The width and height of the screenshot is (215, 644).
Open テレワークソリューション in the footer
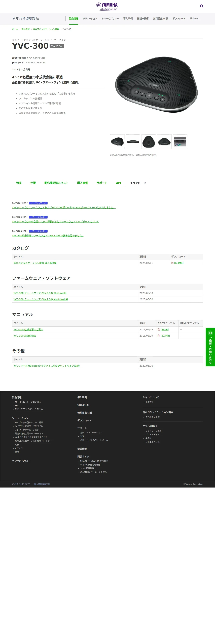27,430
